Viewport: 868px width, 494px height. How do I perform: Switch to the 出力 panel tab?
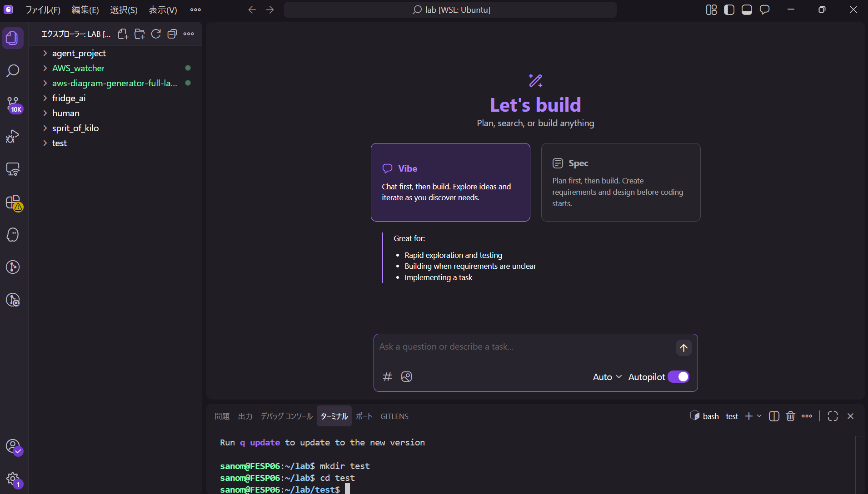tap(245, 416)
